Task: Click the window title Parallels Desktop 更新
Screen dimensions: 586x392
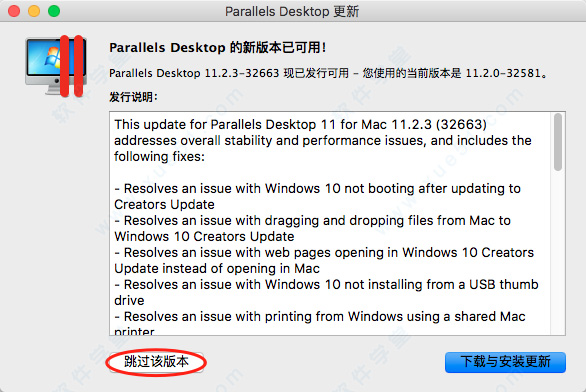Action: coord(292,11)
